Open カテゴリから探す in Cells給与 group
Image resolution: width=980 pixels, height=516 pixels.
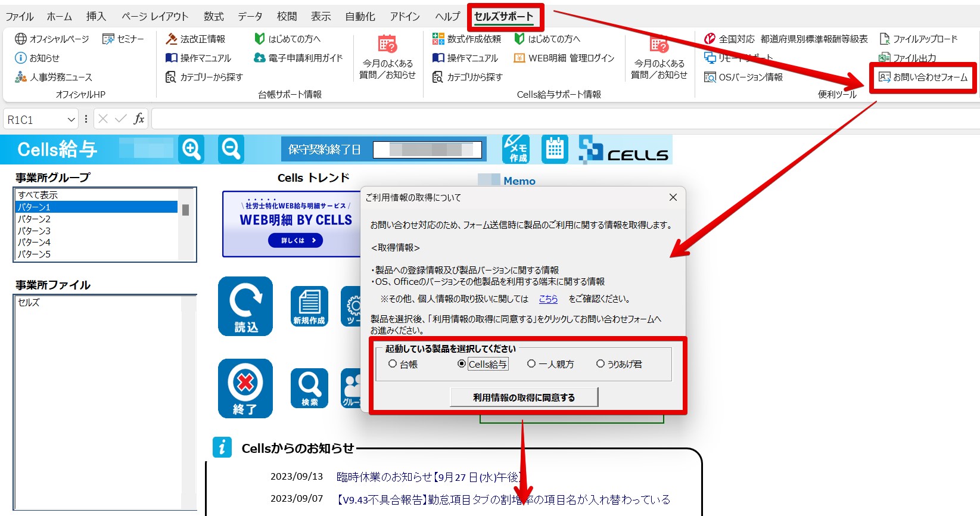click(x=468, y=77)
